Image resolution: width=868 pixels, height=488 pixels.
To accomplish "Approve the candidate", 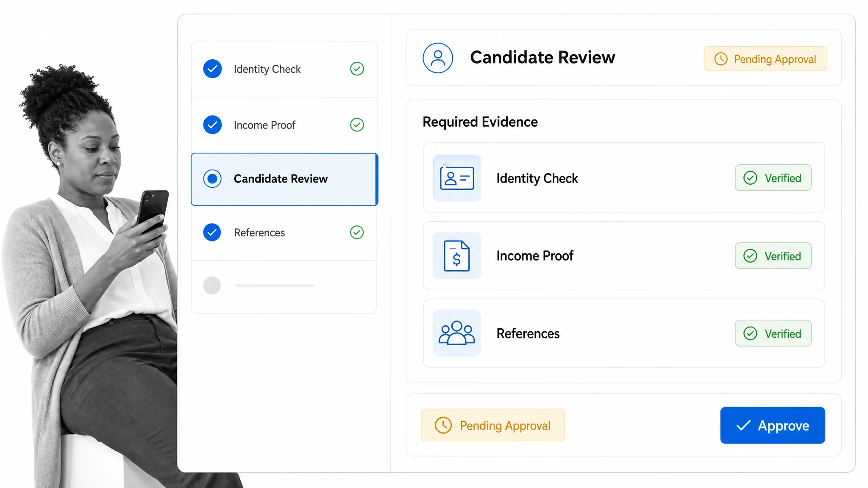I will [773, 425].
